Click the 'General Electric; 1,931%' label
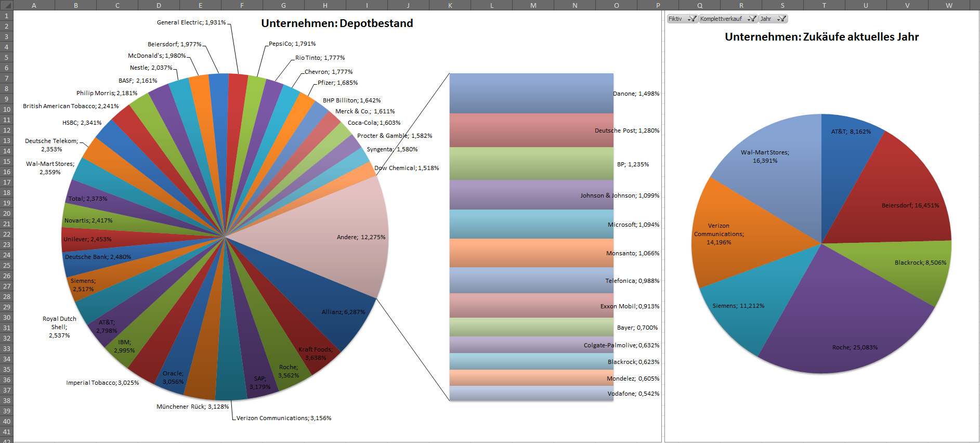 coord(191,22)
